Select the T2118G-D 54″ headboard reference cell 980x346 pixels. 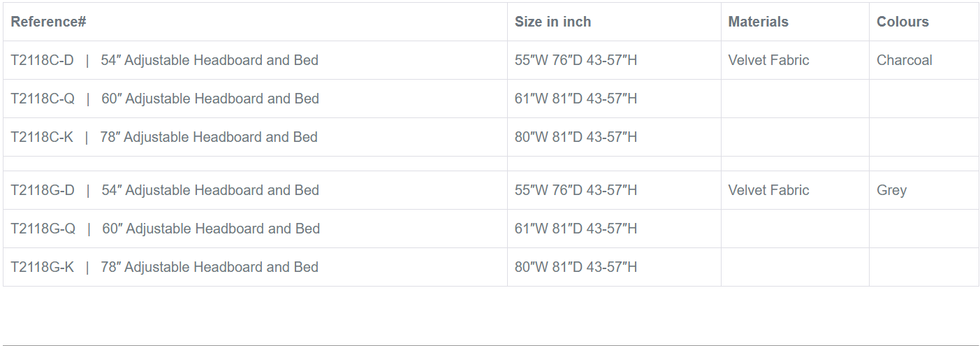[165, 190]
